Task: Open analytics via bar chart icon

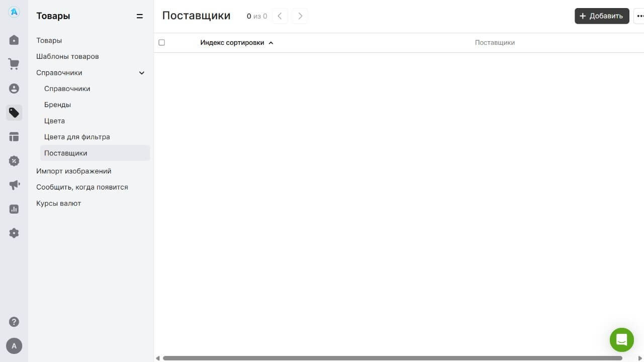Action: (x=14, y=209)
